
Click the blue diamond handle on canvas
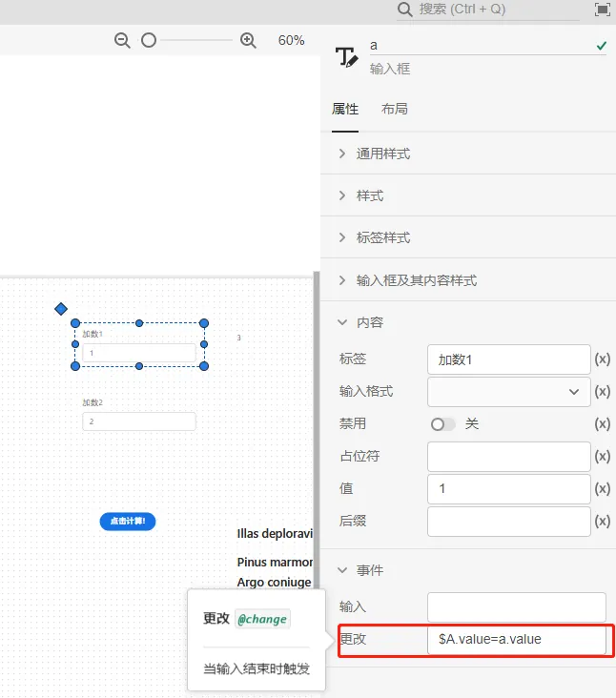(61, 308)
